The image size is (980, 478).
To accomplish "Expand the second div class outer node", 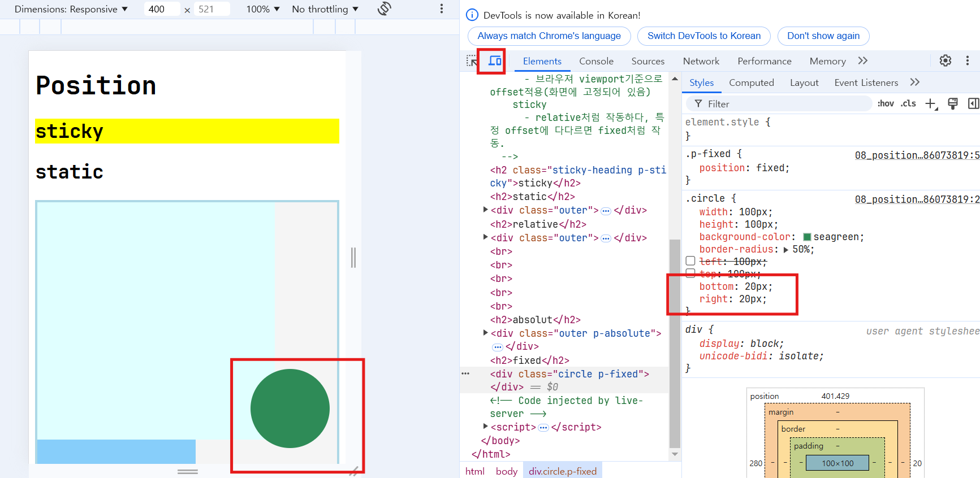I will tap(485, 237).
